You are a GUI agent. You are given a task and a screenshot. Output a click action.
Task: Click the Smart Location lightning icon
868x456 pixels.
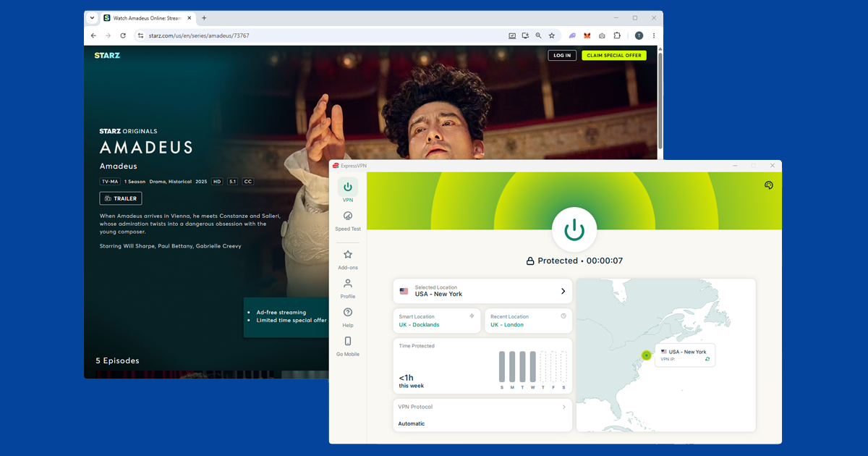coord(472,316)
